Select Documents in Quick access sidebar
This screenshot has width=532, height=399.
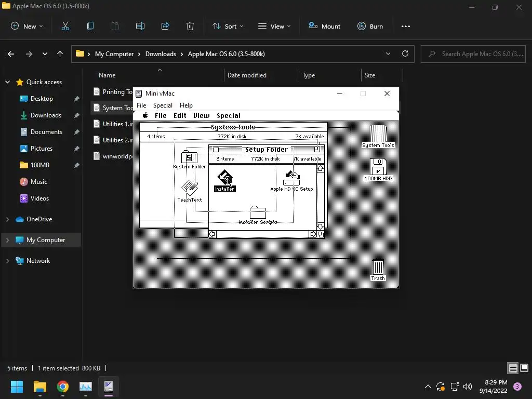tap(46, 132)
